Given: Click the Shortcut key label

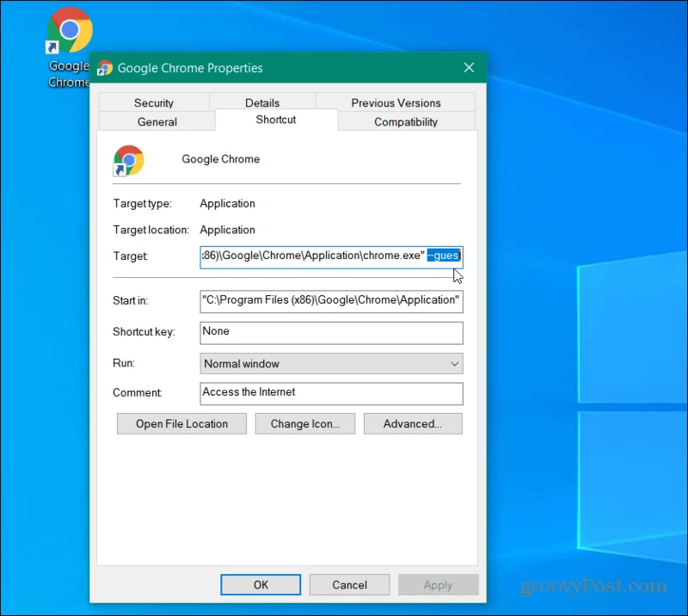Looking at the screenshot, I should (144, 331).
